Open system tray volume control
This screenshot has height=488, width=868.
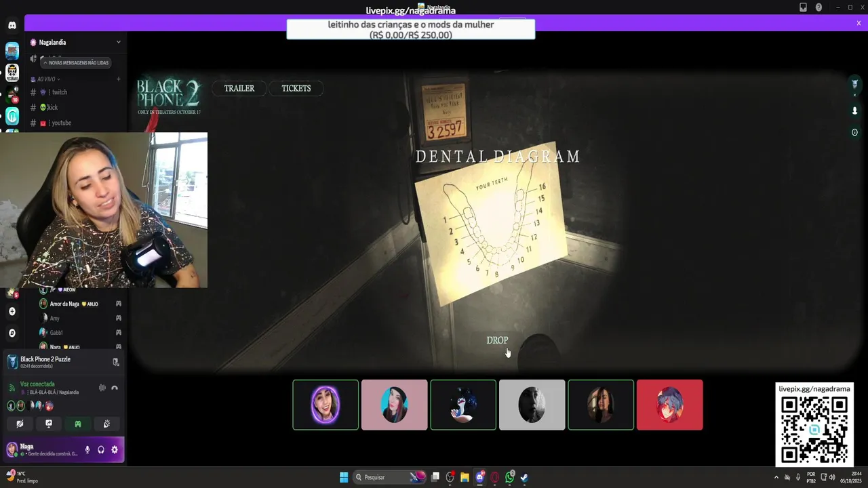click(x=833, y=477)
